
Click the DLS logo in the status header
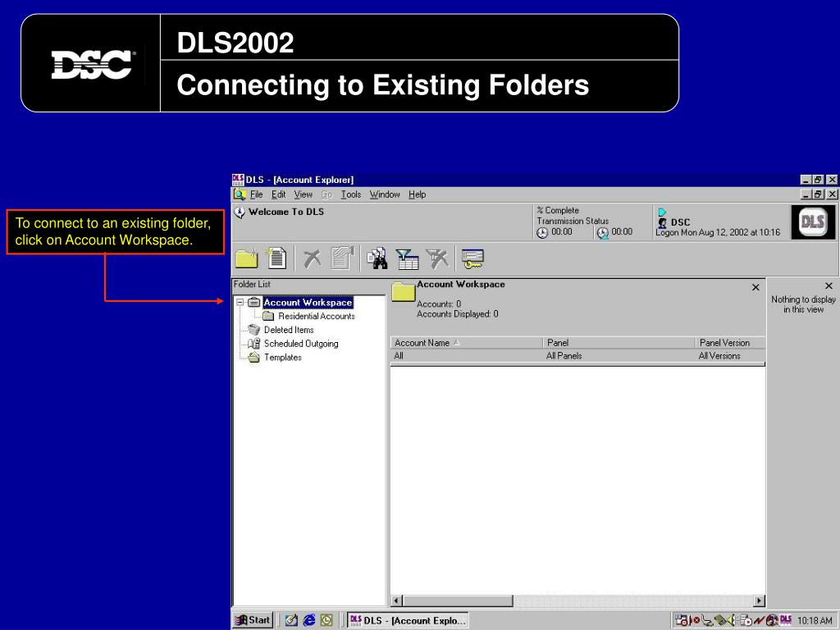tap(812, 221)
